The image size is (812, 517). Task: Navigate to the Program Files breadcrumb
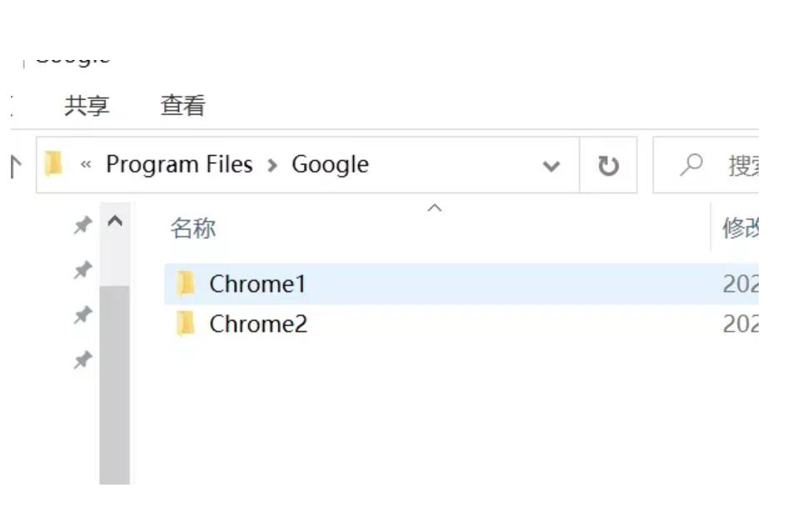click(x=179, y=165)
